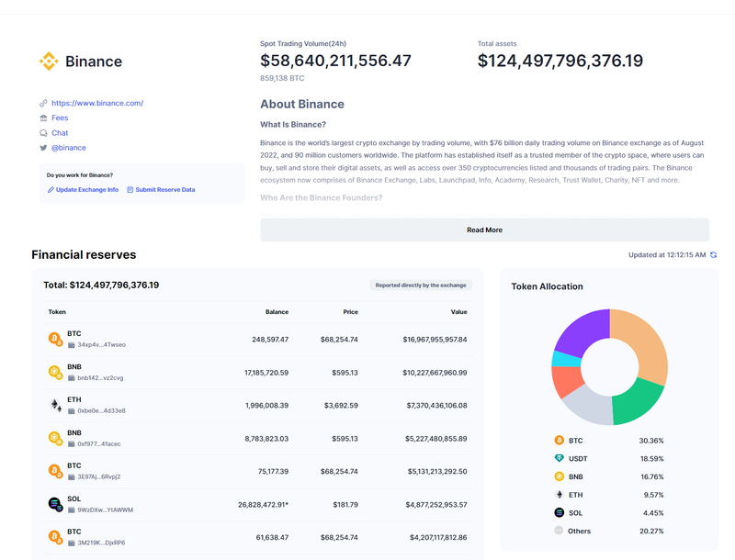Image resolution: width=735 pixels, height=560 pixels.
Task: Click the SOL coin icon in reserves table
Action: click(x=55, y=504)
